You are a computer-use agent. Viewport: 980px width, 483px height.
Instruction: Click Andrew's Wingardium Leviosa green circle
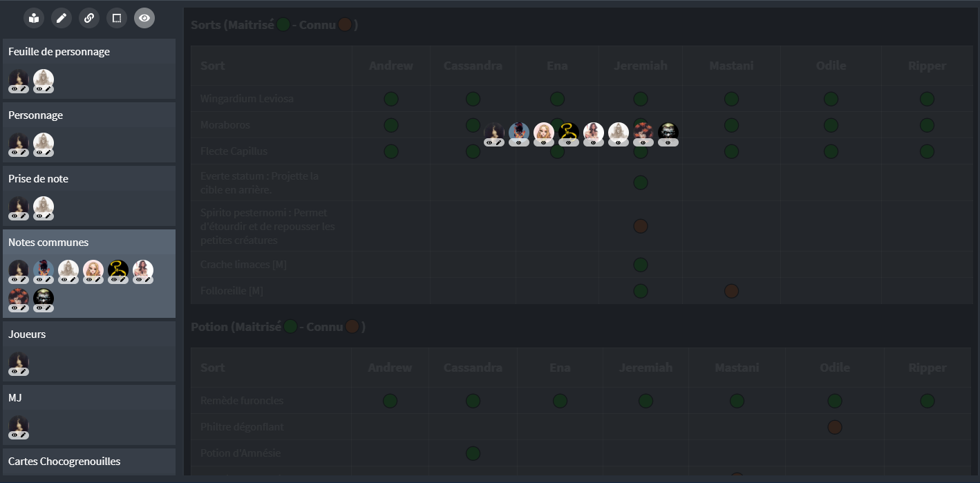tap(391, 99)
